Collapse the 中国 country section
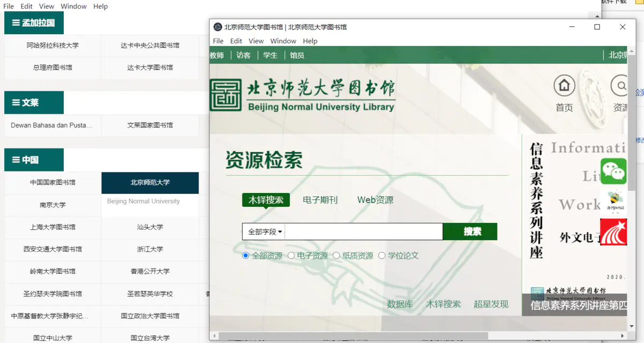This screenshot has width=644, height=343. click(34, 160)
